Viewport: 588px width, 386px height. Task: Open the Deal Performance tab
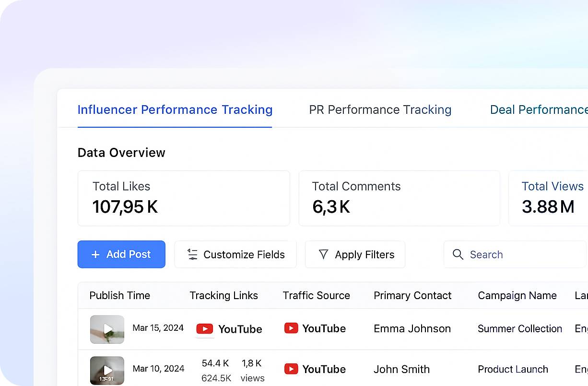pos(538,109)
